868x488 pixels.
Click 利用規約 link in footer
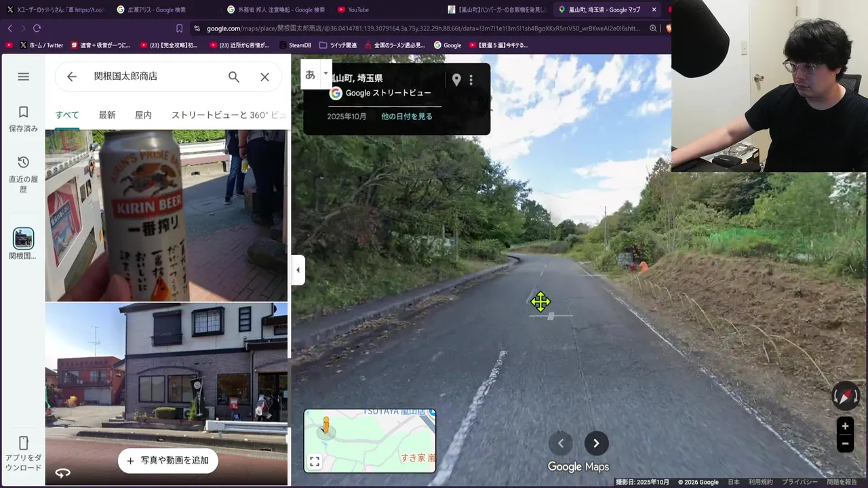point(761,482)
